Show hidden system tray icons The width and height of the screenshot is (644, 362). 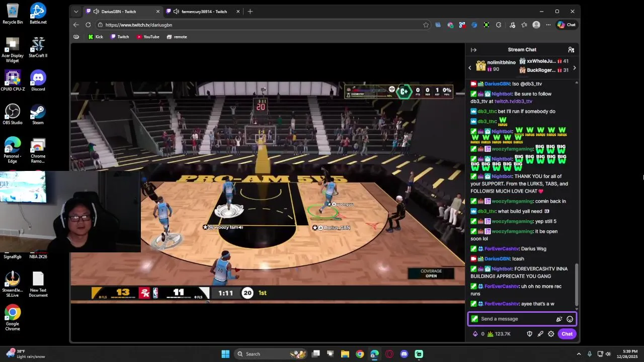[x=579, y=354]
